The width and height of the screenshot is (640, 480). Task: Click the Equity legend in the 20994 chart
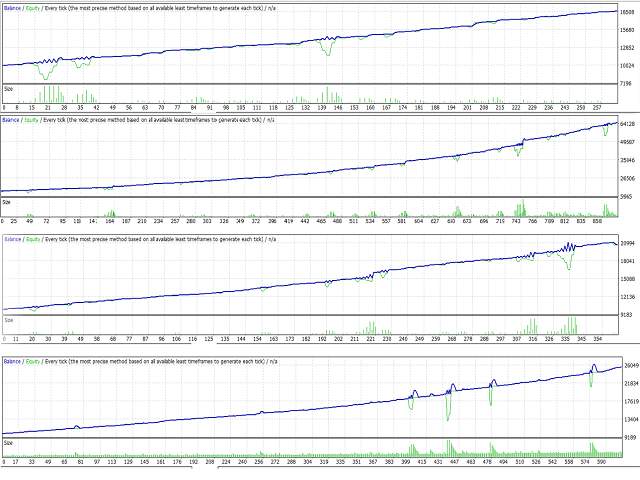[33, 239]
